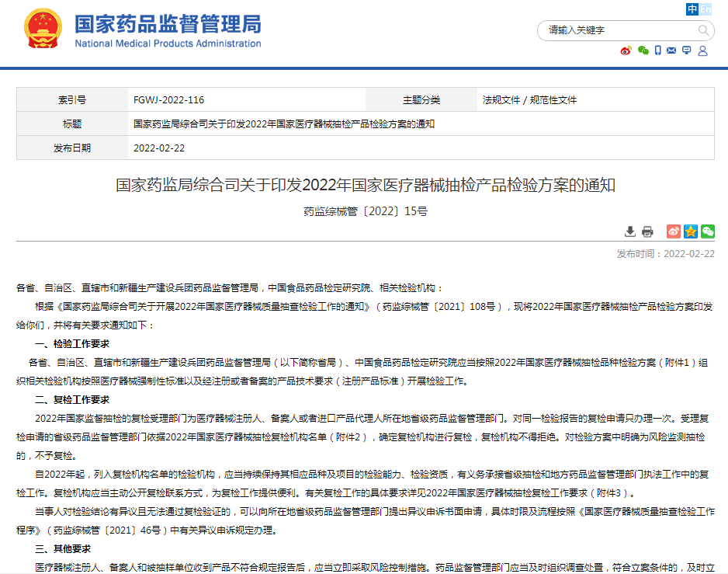This screenshot has width=728, height=574.
Task: Open the user account icon
Action: pos(702,50)
